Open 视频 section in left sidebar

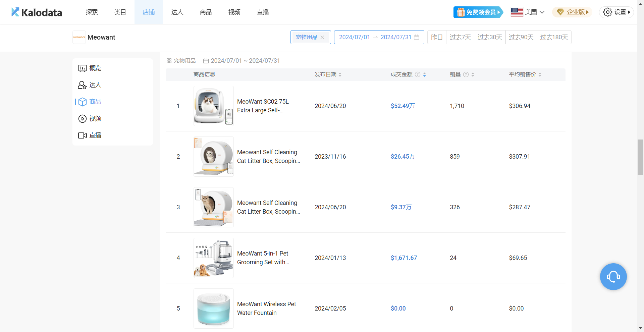90,118
